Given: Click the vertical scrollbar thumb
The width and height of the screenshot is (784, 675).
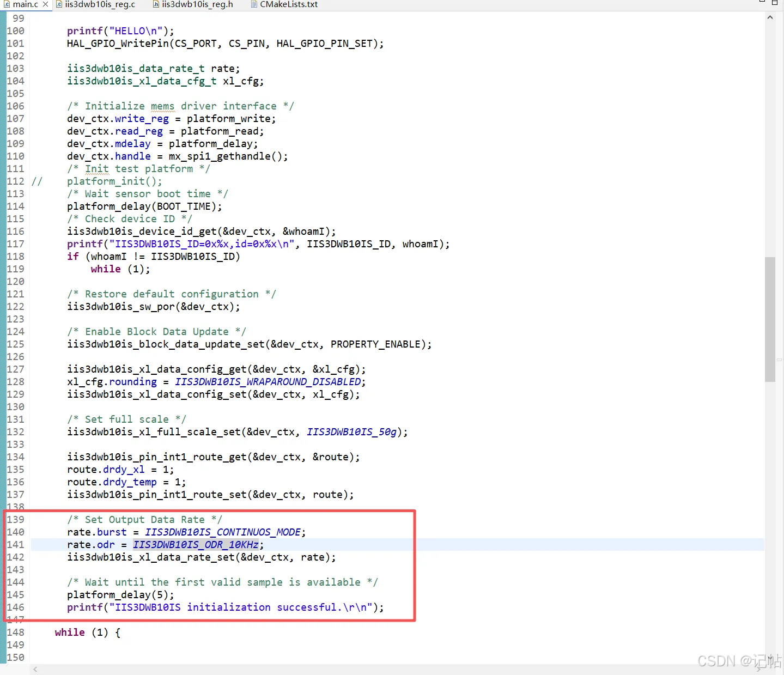Looking at the screenshot, I should (x=770, y=319).
